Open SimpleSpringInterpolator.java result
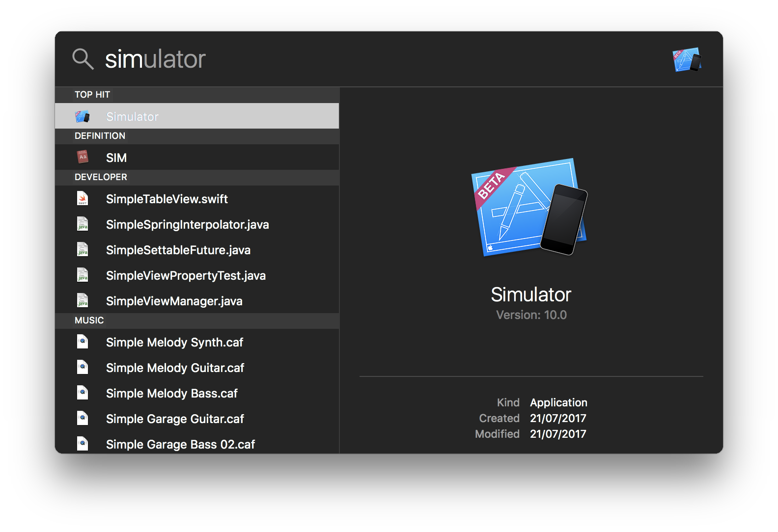Image resolution: width=778 pixels, height=532 pixels. tap(197, 224)
